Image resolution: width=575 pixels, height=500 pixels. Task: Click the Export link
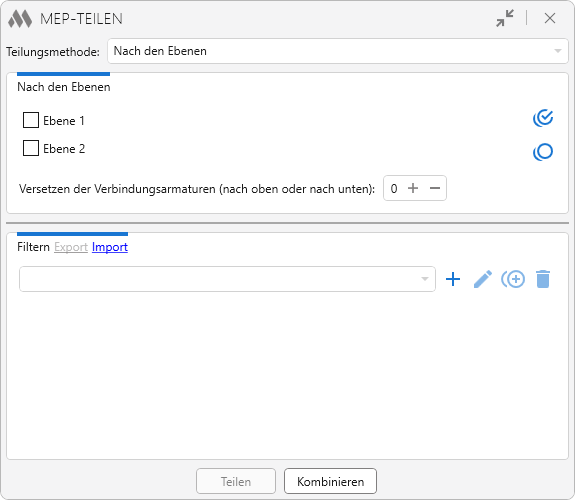click(x=71, y=247)
